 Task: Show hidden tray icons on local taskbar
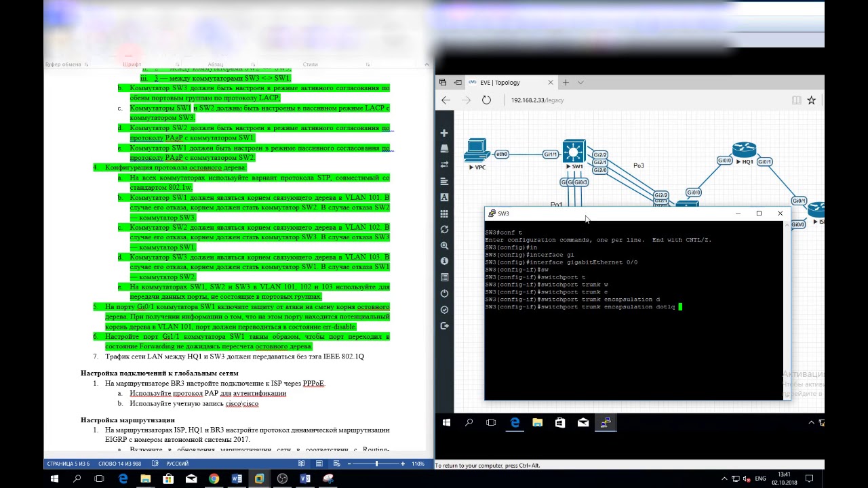(x=724, y=479)
